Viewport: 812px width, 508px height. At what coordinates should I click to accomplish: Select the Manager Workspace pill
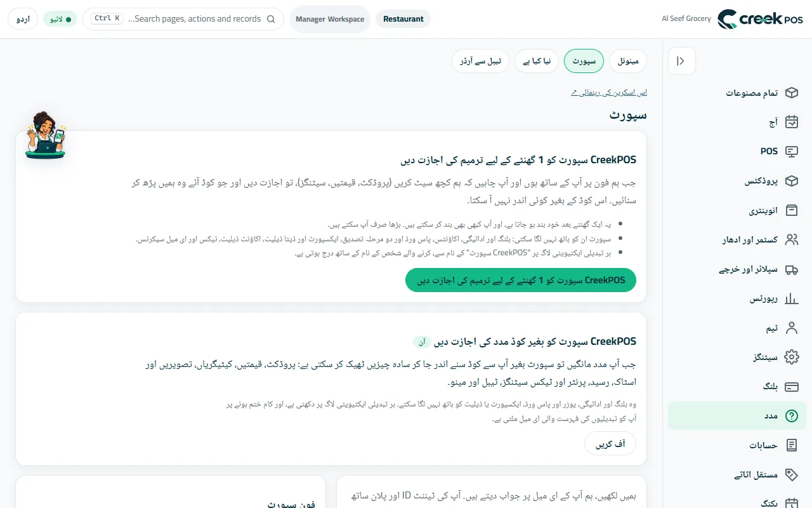pyautogui.click(x=330, y=19)
